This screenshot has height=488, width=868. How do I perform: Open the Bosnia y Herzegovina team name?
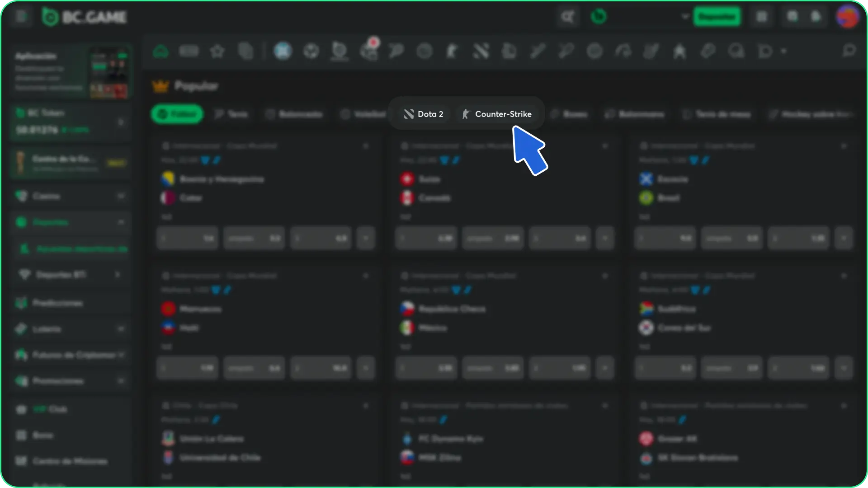222,179
